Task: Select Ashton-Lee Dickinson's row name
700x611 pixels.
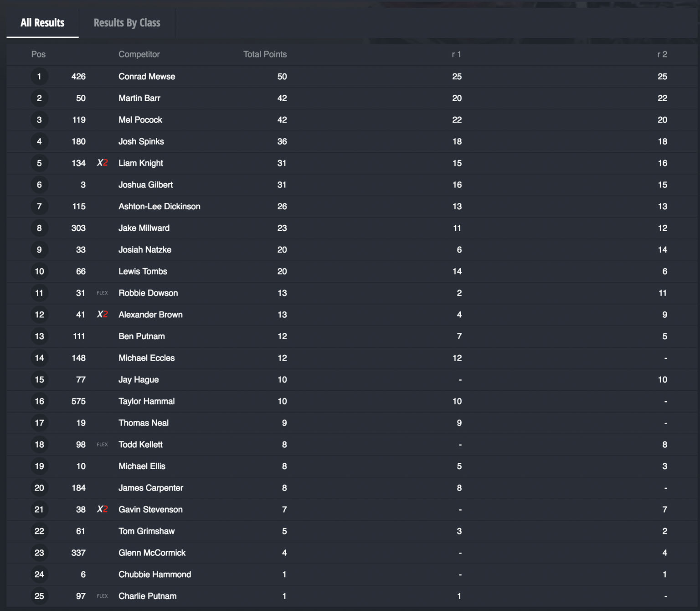Action: pyautogui.click(x=160, y=207)
